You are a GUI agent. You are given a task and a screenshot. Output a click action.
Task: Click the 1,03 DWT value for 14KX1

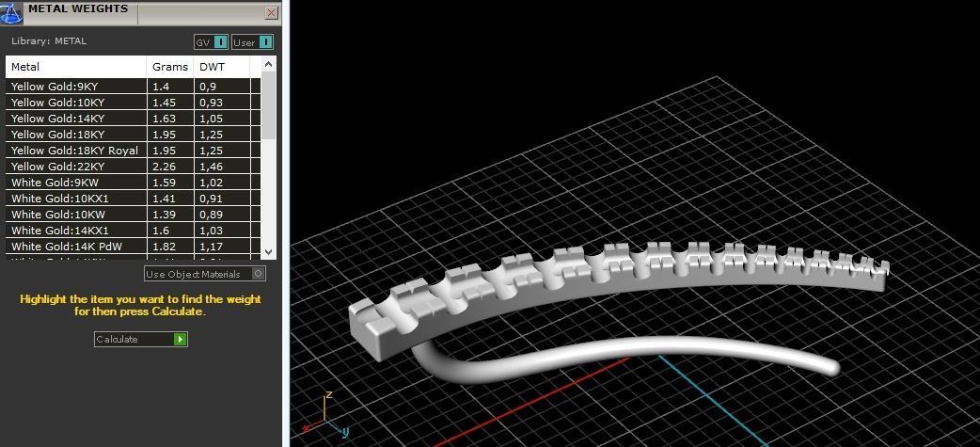pyautogui.click(x=211, y=231)
